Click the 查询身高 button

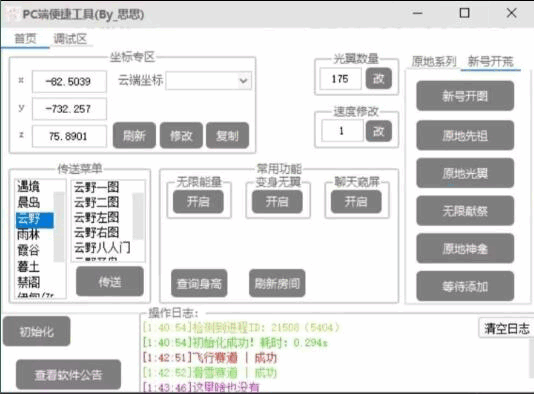pyautogui.click(x=199, y=283)
